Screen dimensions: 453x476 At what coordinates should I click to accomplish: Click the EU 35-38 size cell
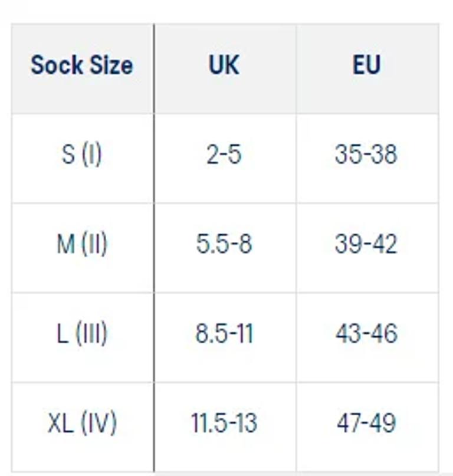366,155
